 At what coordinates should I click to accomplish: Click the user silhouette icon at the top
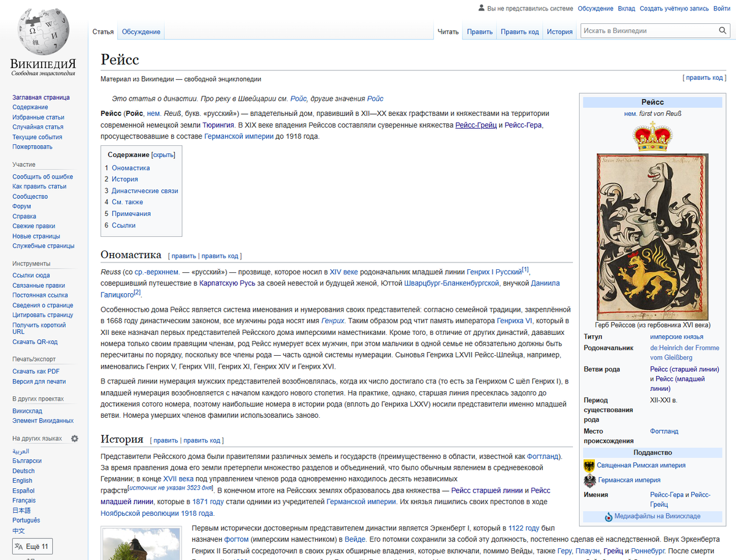coord(481,9)
